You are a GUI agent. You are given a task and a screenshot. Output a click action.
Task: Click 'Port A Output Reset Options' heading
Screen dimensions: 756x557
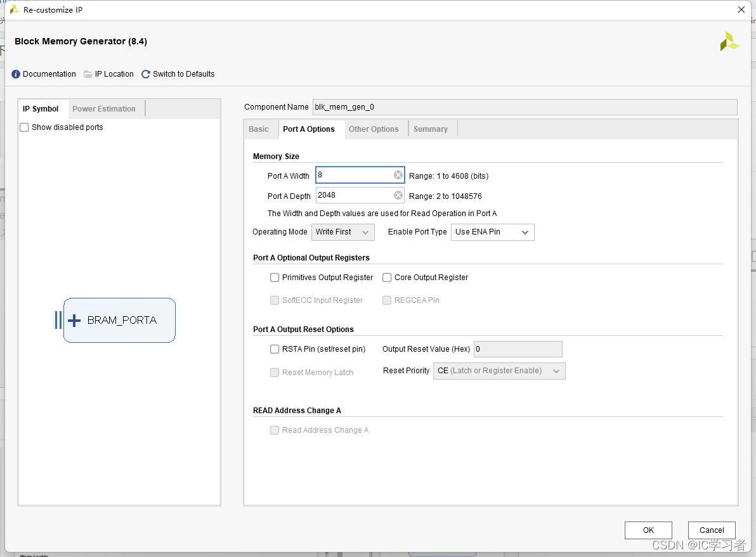(x=303, y=330)
